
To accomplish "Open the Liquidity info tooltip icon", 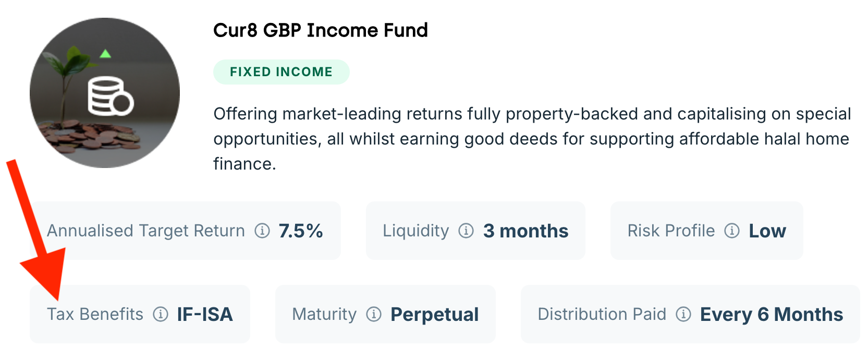I will point(466,231).
